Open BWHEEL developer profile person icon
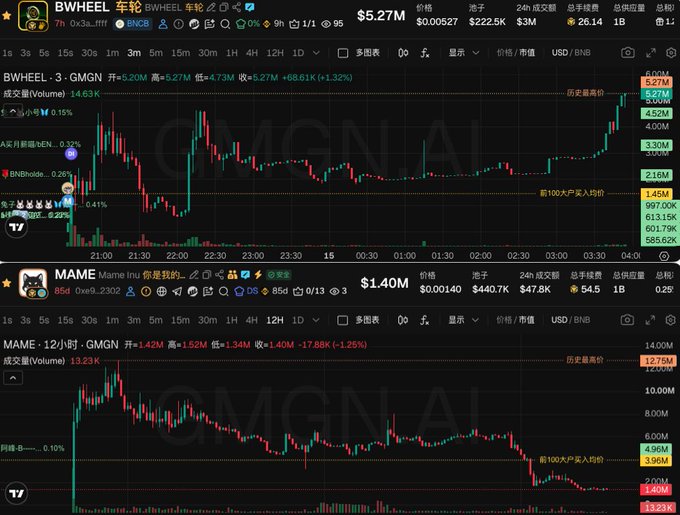 click(163, 24)
